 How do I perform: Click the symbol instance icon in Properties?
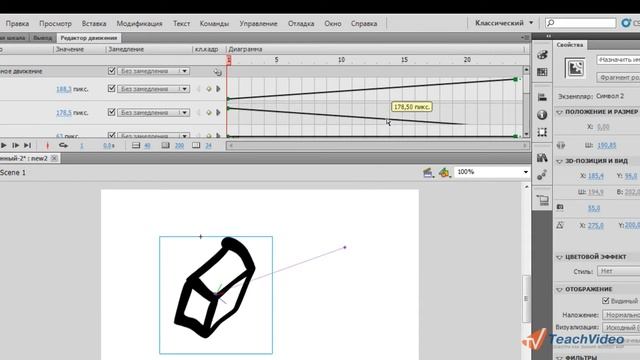pyautogui.click(x=575, y=68)
